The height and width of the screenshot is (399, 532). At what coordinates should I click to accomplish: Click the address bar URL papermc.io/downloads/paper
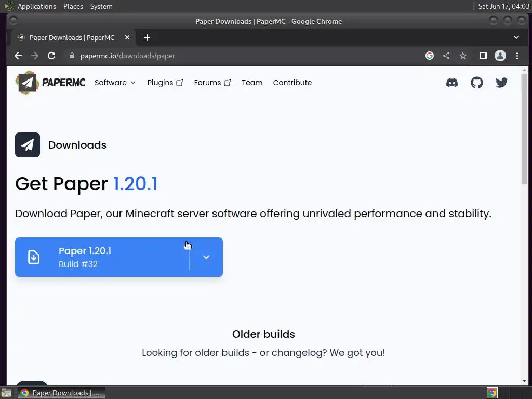(x=128, y=56)
